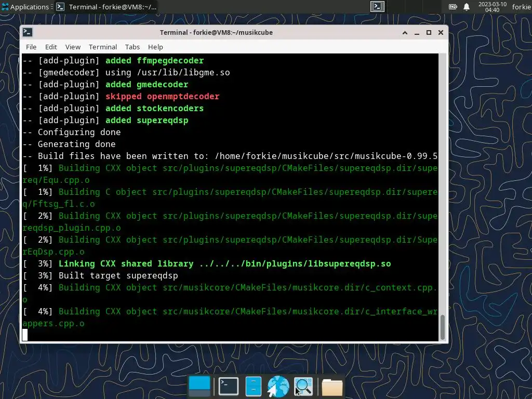The width and height of the screenshot is (532, 399).
Task: Click the terminal window title icon
Action: click(28, 32)
